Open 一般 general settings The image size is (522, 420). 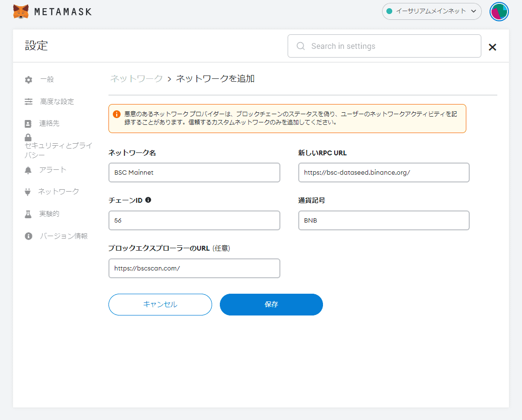pos(47,79)
